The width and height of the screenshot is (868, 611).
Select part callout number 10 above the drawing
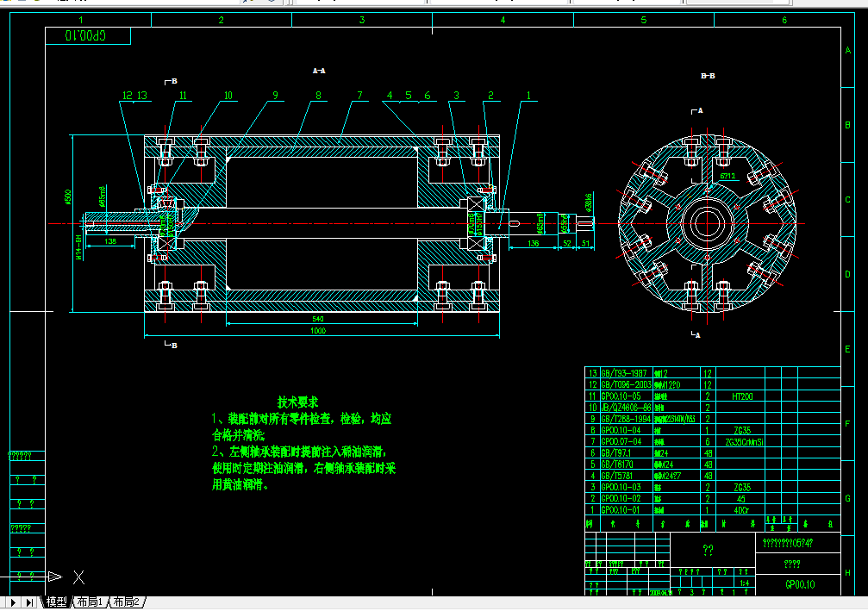(x=228, y=95)
